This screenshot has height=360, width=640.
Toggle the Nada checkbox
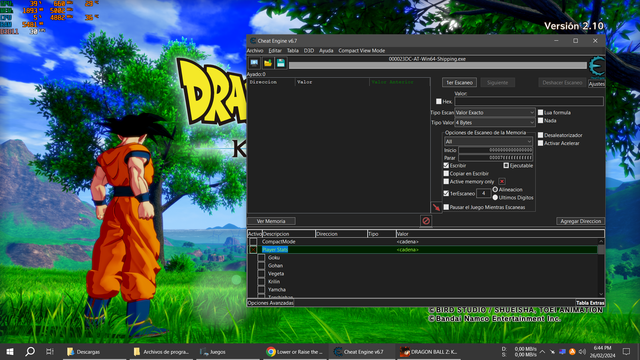tap(540, 120)
